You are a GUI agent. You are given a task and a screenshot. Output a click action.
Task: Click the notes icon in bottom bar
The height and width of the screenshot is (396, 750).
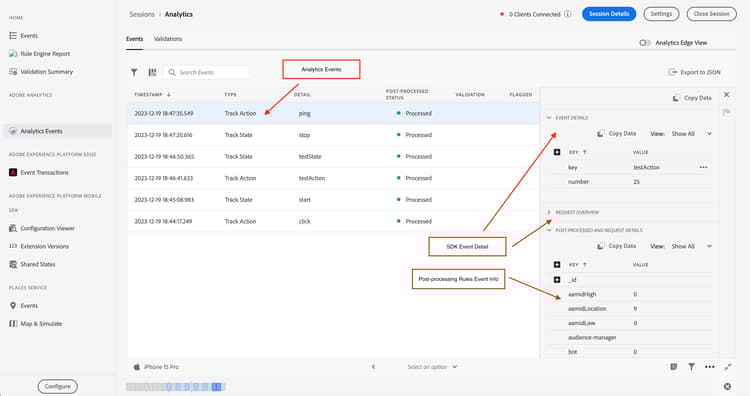tap(673, 367)
